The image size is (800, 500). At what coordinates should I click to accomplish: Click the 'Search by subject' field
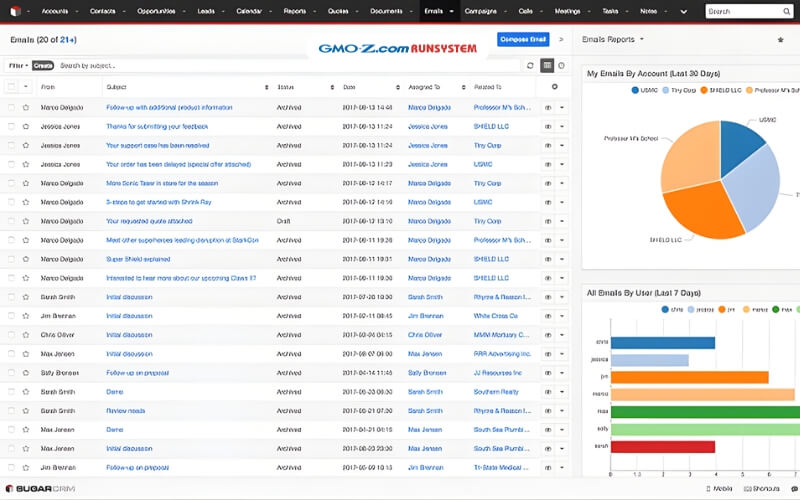288,66
